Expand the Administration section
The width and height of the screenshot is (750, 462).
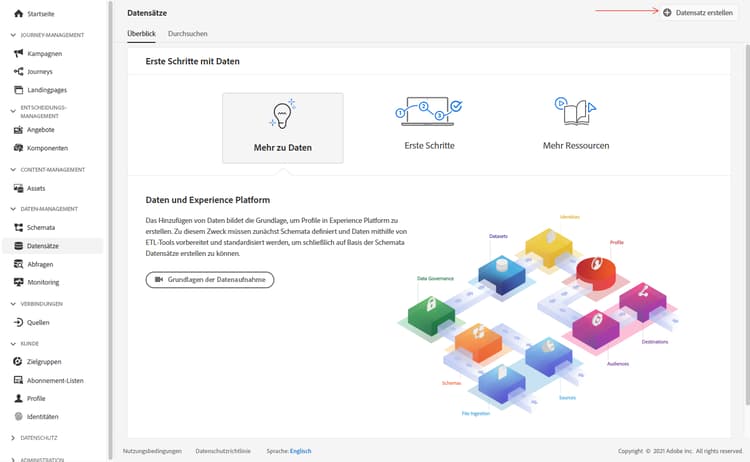point(13,459)
